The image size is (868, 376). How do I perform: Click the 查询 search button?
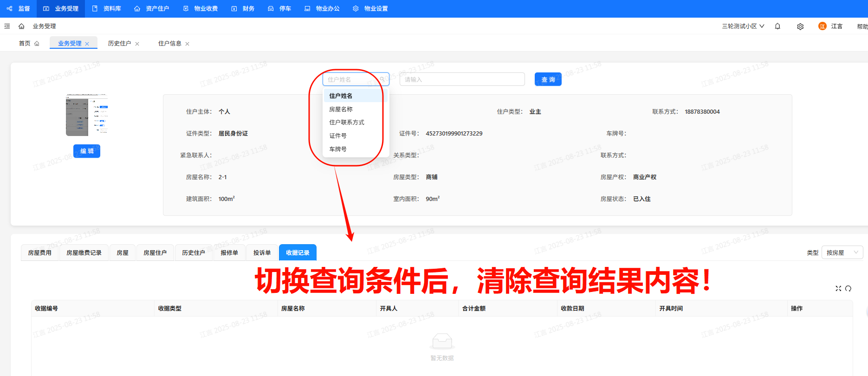pyautogui.click(x=548, y=79)
